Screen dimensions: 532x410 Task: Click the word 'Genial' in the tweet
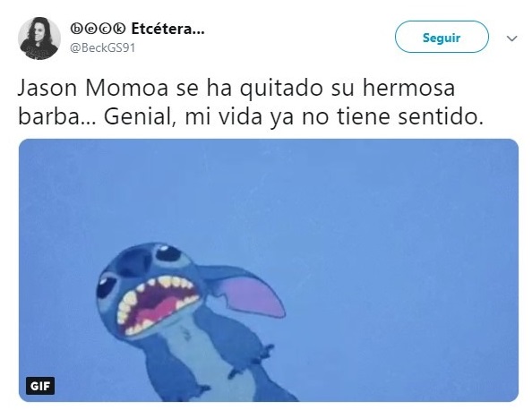tap(140, 116)
